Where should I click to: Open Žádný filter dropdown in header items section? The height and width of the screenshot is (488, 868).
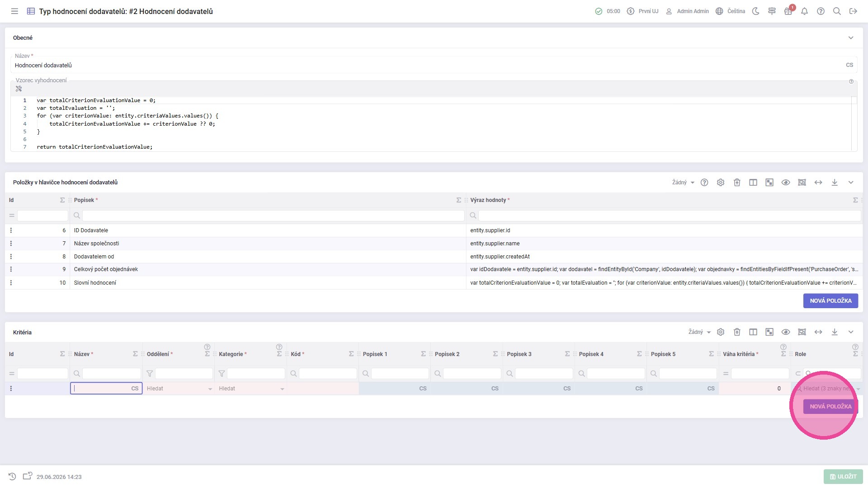(x=683, y=183)
